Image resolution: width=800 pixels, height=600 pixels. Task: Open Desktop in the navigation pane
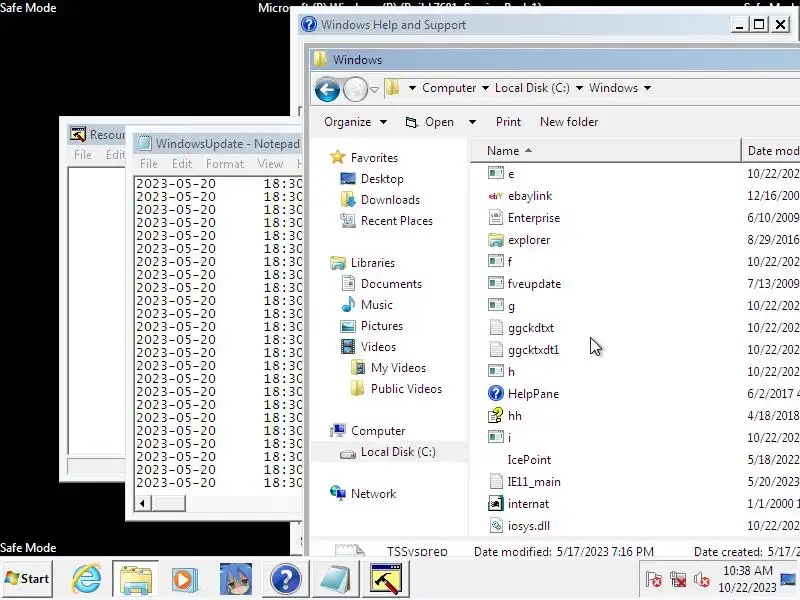(x=382, y=179)
